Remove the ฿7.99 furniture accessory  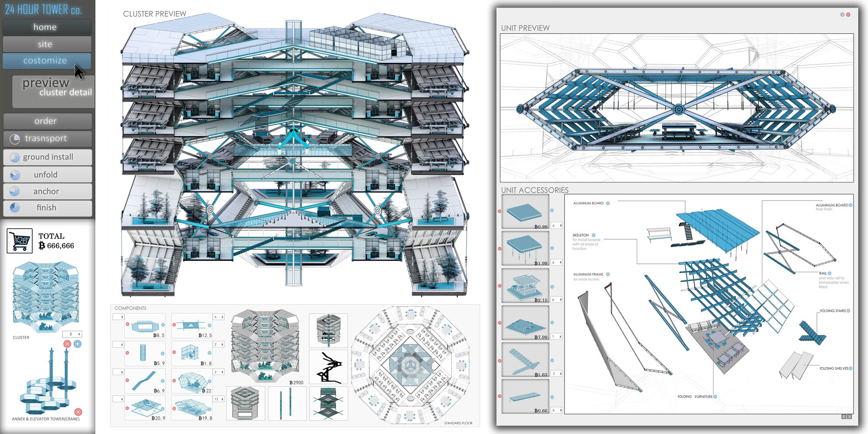tap(500, 323)
